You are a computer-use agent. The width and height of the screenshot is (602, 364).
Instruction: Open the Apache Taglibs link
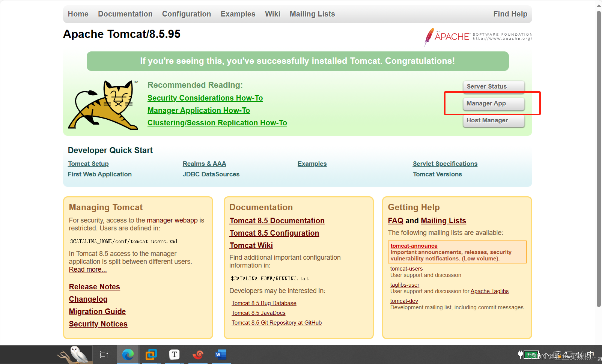(x=490, y=291)
